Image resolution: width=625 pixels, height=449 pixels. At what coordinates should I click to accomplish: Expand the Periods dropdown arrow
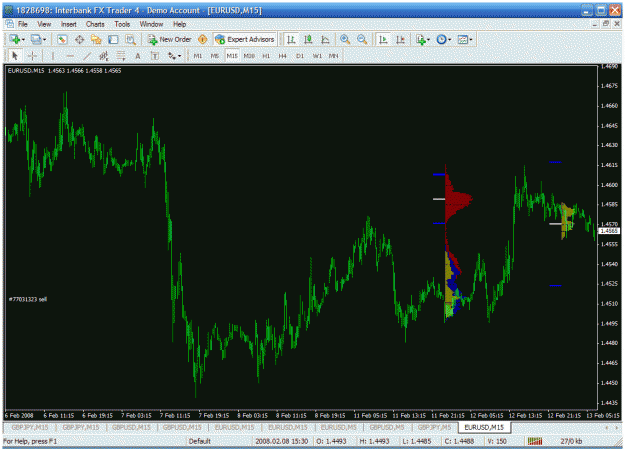click(x=450, y=39)
